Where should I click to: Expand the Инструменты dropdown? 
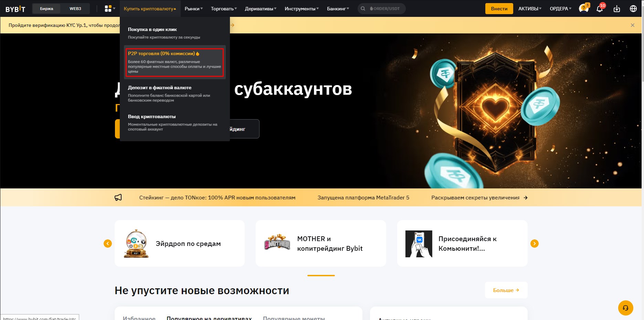click(302, 9)
